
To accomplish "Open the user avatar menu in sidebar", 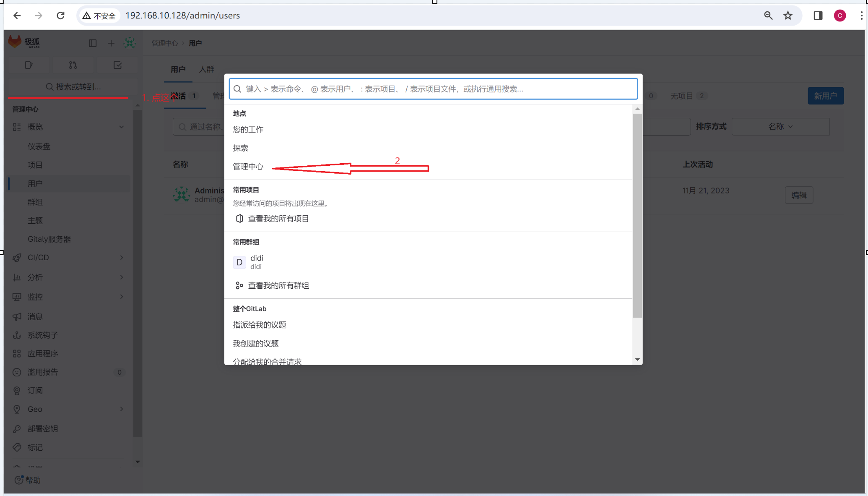I will click(130, 43).
